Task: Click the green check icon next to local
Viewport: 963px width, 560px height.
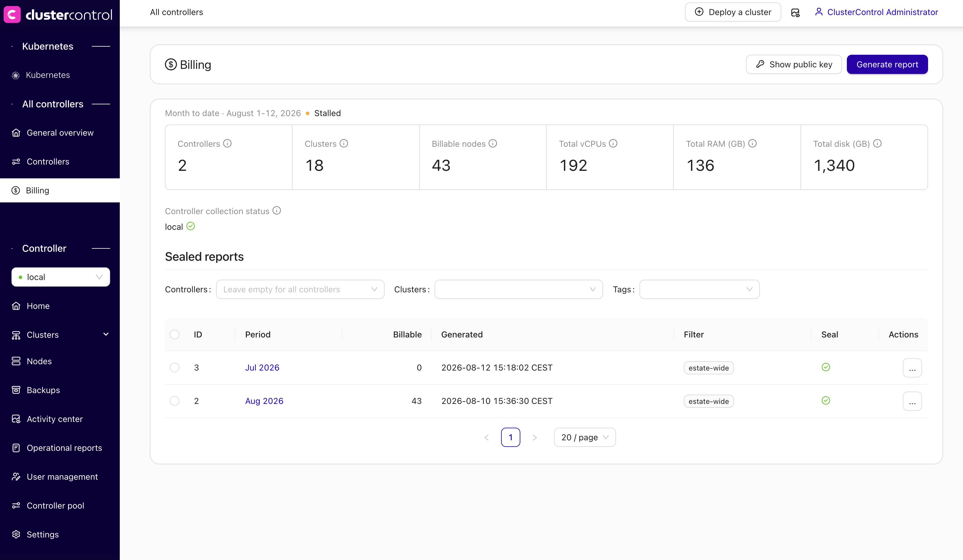Action: tap(191, 226)
